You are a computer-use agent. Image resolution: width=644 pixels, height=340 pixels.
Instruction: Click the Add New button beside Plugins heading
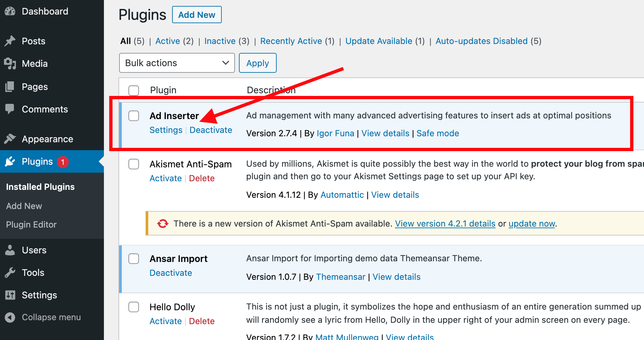197,15
